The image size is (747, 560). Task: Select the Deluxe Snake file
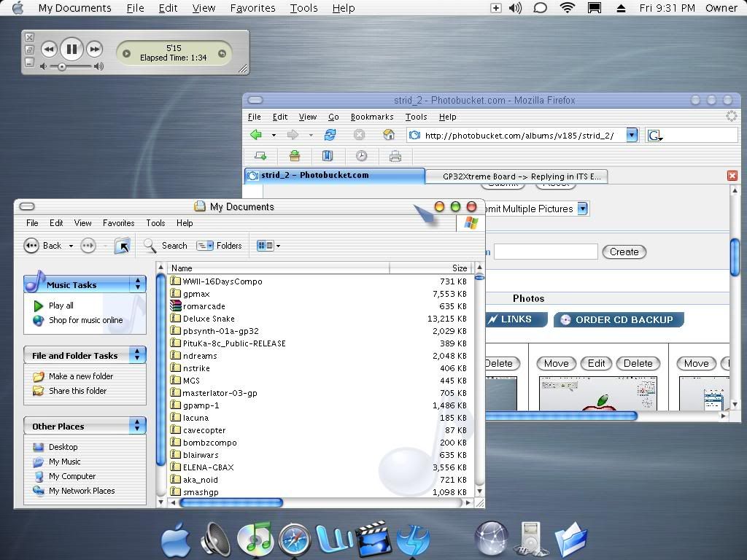[x=209, y=319]
